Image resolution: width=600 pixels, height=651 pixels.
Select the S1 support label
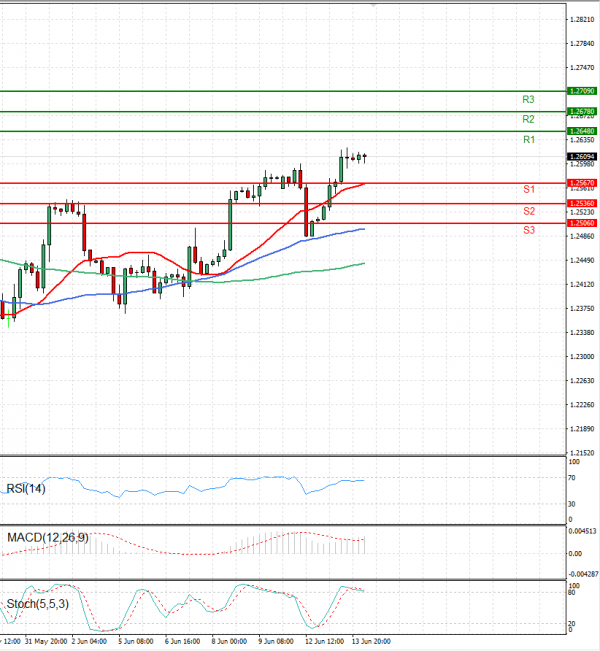[529, 190]
